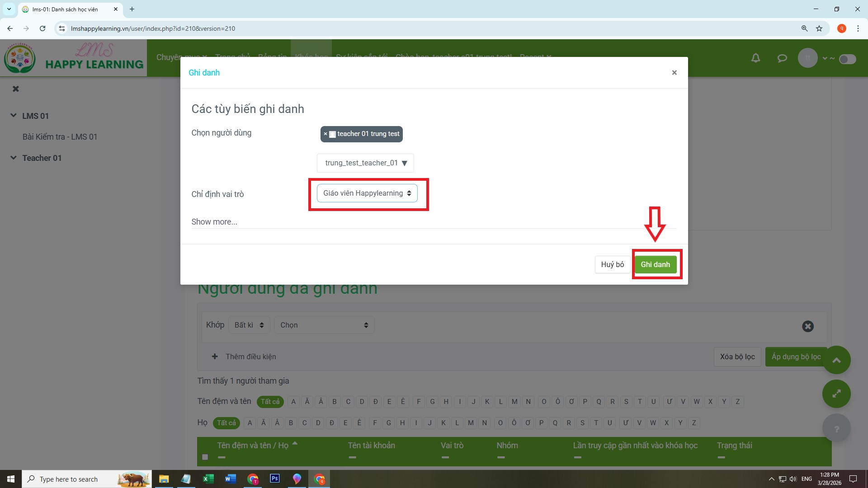The height and width of the screenshot is (488, 868).
Task: Close the Ghi danh dialog with X
Action: pyautogui.click(x=674, y=73)
